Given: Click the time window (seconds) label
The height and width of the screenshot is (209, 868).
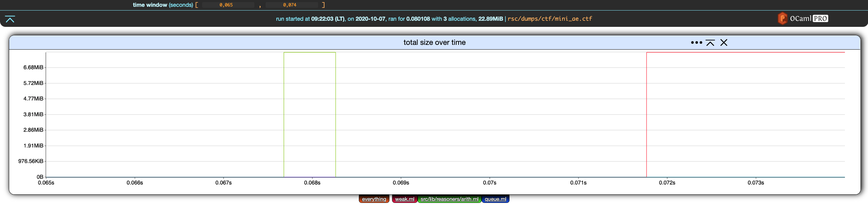Looking at the screenshot, I should pos(163,5).
